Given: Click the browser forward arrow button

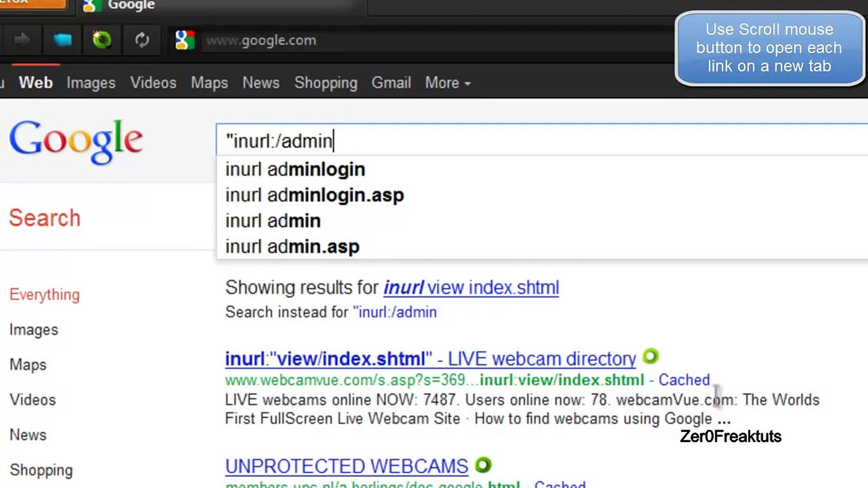Looking at the screenshot, I should (21, 40).
